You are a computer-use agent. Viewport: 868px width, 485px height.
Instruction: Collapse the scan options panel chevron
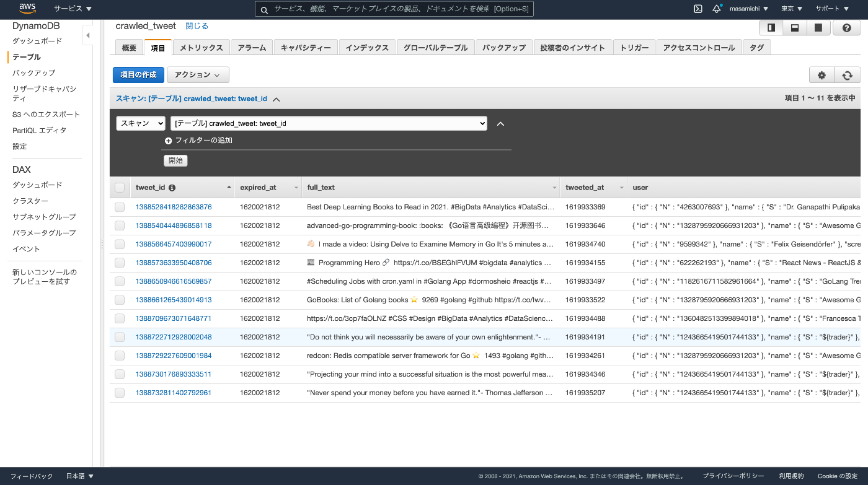[501, 123]
